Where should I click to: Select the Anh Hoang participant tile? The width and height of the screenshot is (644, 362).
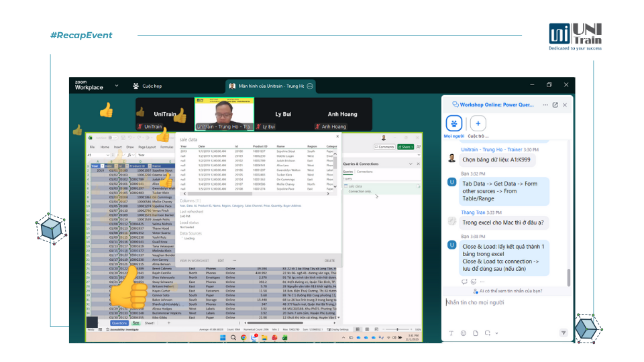(x=342, y=114)
